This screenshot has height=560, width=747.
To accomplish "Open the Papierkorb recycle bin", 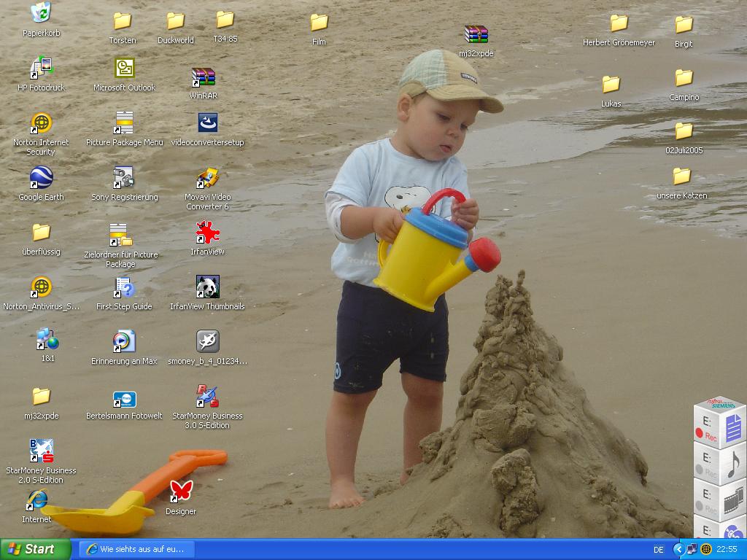I will [x=41, y=13].
